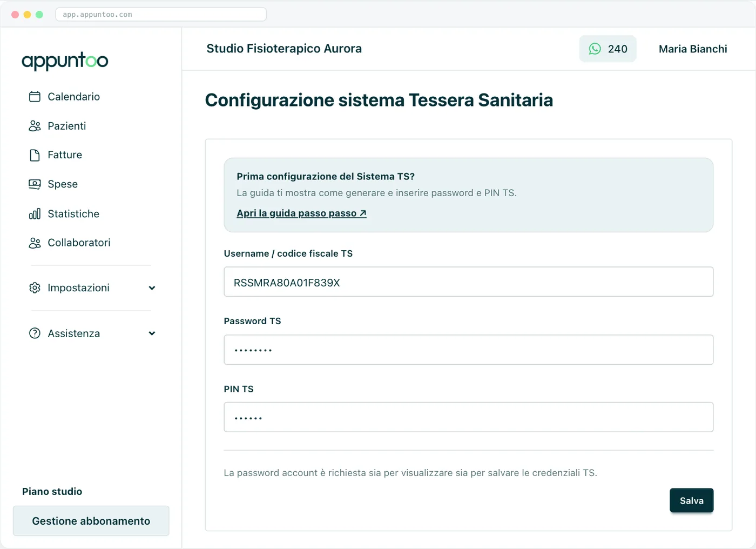Screen dimensions: 756x549
Task: Click the red window close button
Action: (x=15, y=15)
